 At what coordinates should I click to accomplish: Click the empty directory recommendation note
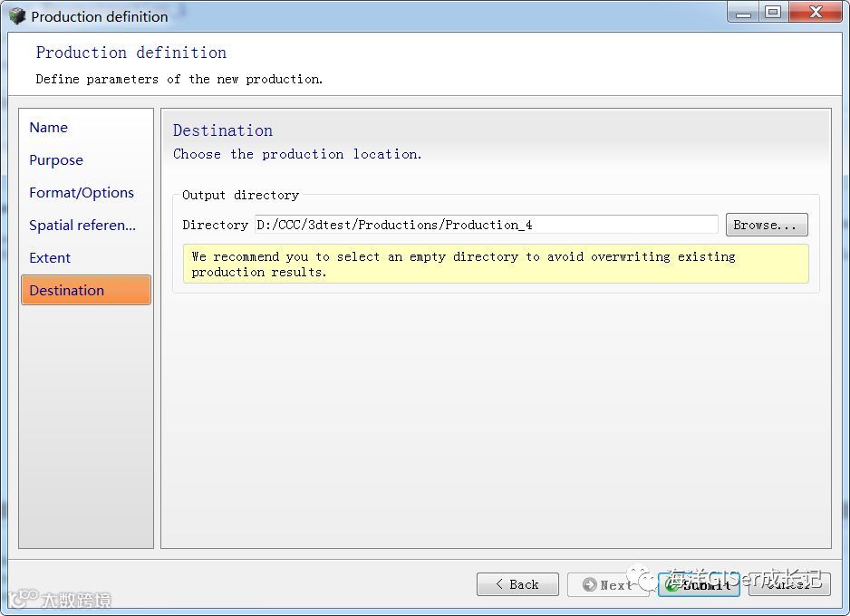pos(496,264)
